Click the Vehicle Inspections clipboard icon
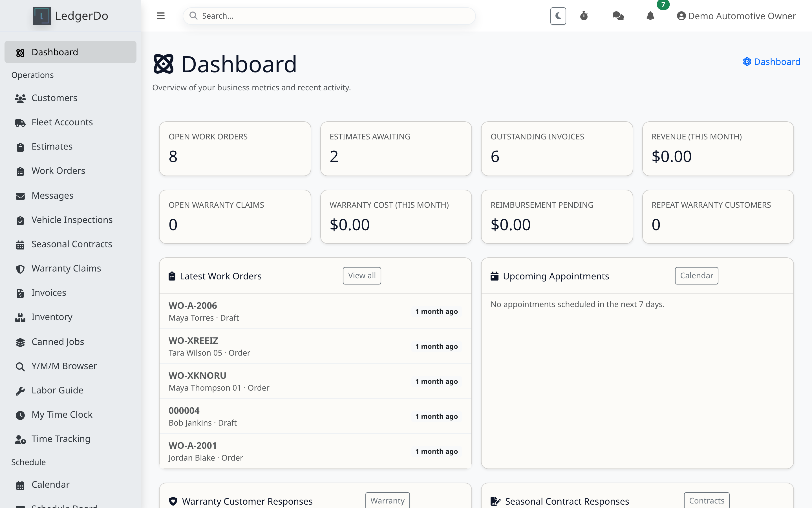Viewport: 812px width, 508px height. tap(20, 220)
